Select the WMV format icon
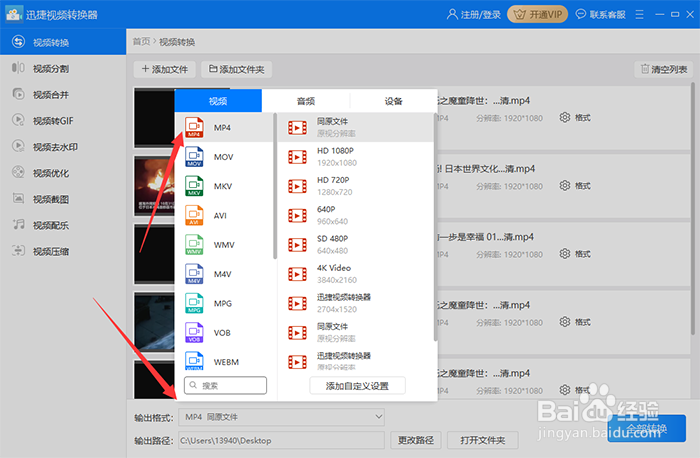 (x=194, y=245)
